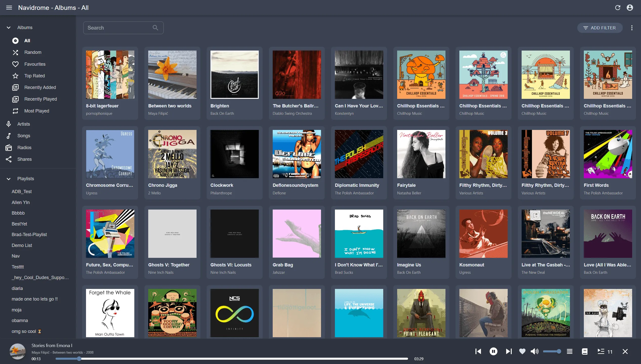
Task: Mute the player volume speaker icon
Action: pyautogui.click(x=535, y=351)
